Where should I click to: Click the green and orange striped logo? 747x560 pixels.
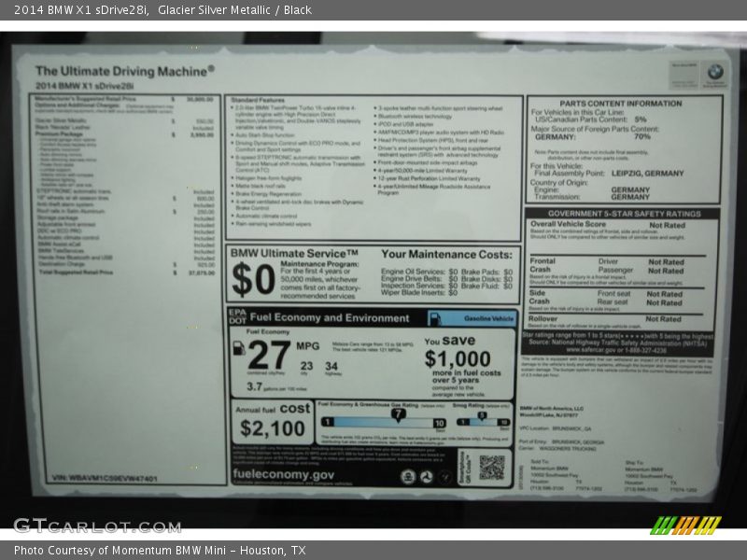[x=686, y=525]
